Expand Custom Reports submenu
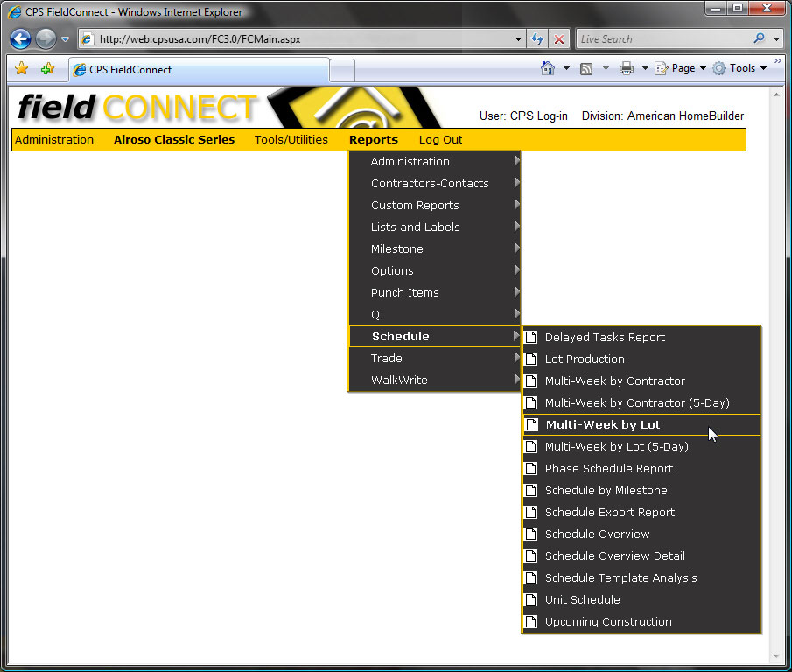792x672 pixels. [434, 205]
